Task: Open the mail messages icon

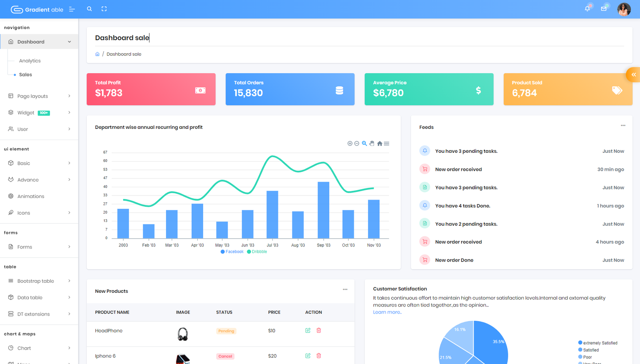Action: [x=604, y=9]
